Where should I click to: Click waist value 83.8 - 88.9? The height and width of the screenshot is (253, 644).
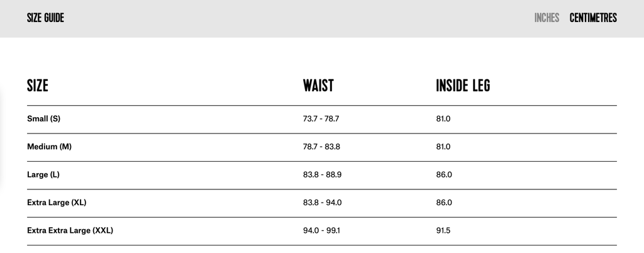click(x=322, y=174)
